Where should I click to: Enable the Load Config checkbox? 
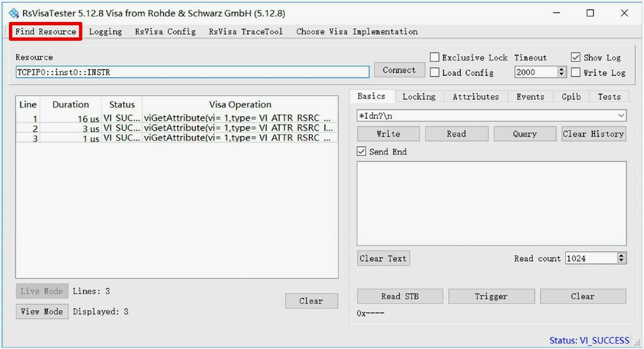click(x=434, y=72)
